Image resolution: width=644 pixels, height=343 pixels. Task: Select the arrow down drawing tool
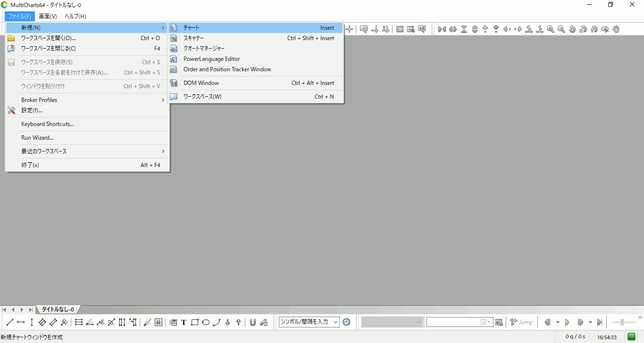point(227,322)
